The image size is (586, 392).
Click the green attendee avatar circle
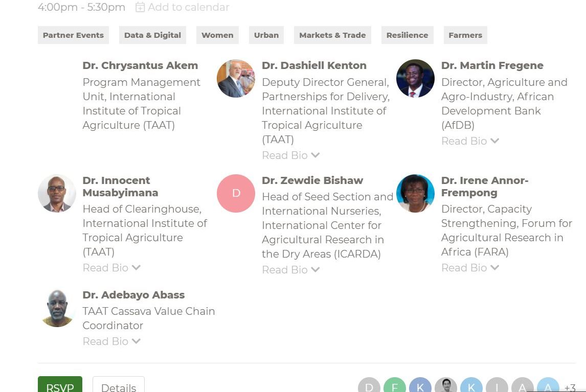(x=394, y=387)
